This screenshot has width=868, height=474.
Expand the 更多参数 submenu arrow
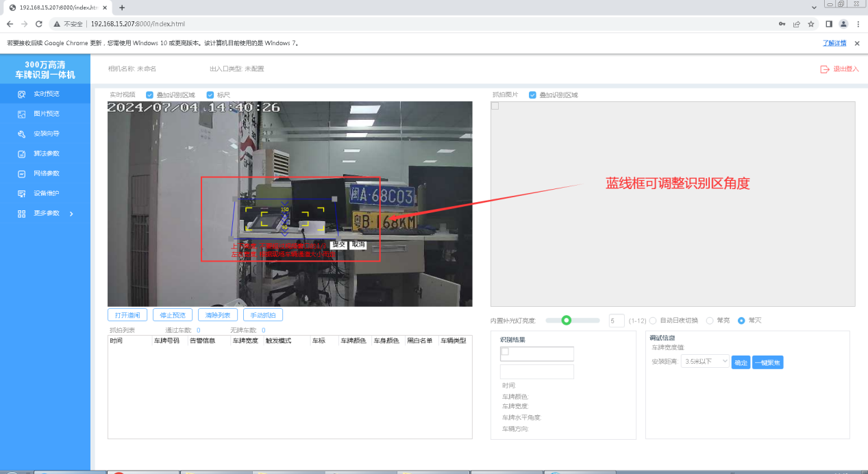tap(71, 214)
